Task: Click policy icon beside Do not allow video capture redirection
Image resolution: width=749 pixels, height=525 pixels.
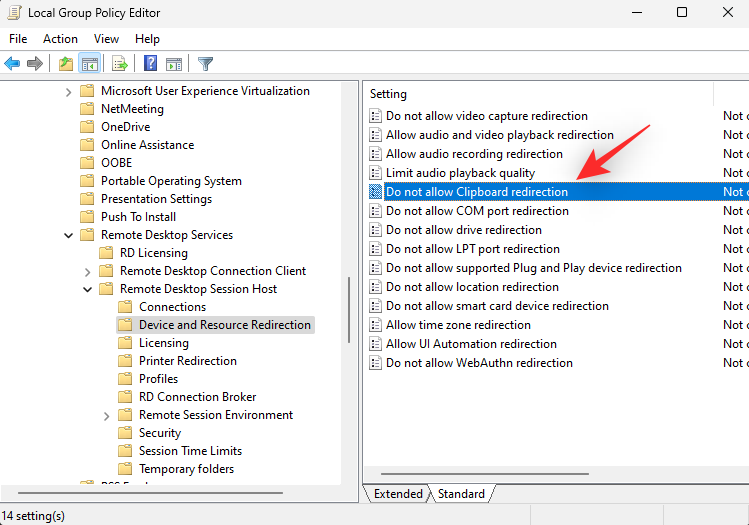Action: pos(376,116)
